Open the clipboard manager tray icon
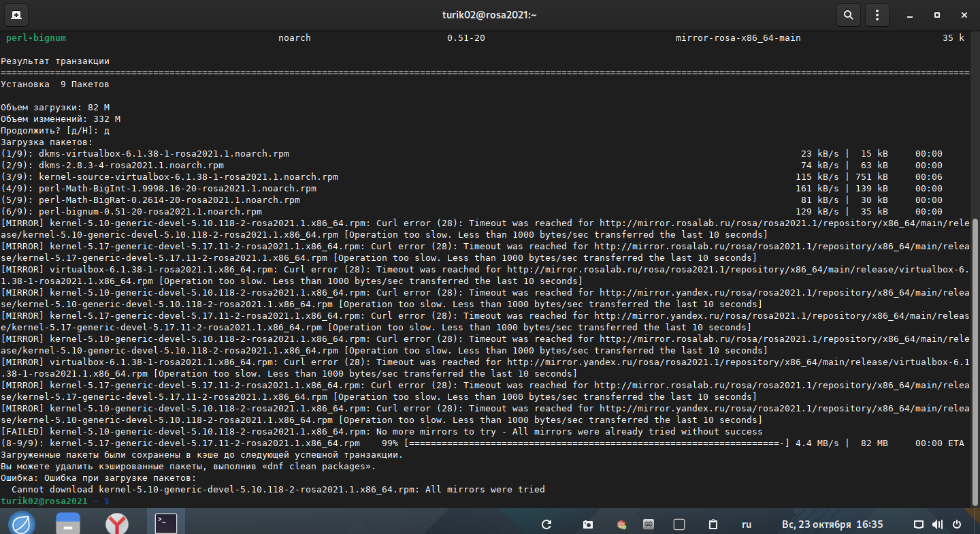This screenshot has width=980, height=534. point(713,524)
